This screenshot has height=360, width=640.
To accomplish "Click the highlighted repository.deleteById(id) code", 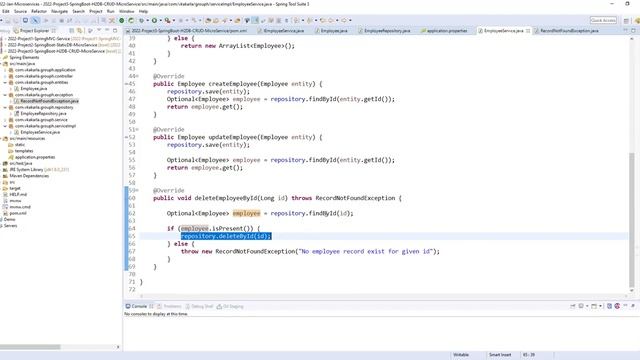I will tap(226, 236).
